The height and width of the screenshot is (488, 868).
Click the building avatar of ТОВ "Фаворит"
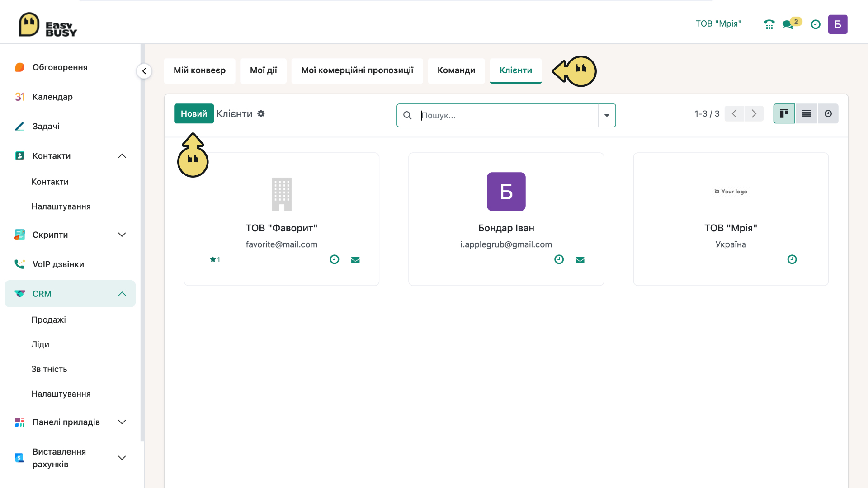click(282, 194)
